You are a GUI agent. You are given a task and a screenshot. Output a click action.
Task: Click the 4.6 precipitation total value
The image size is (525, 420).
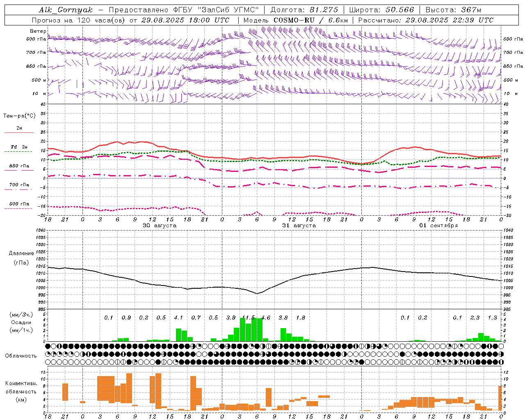click(x=266, y=318)
